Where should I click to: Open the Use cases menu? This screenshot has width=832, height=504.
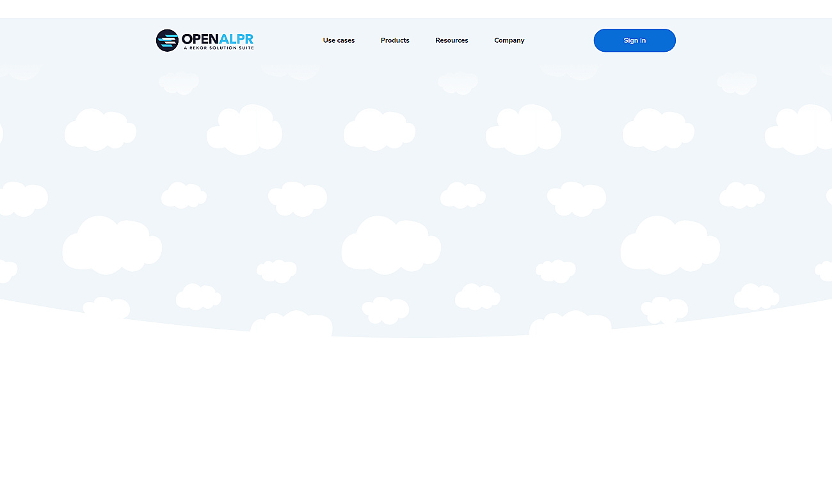339,40
